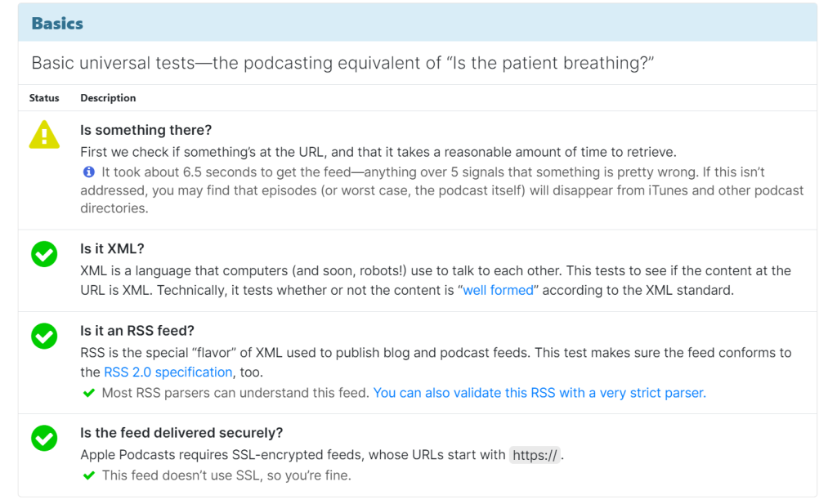Select the "Is the feed delivered securely?" heading

pos(181,433)
